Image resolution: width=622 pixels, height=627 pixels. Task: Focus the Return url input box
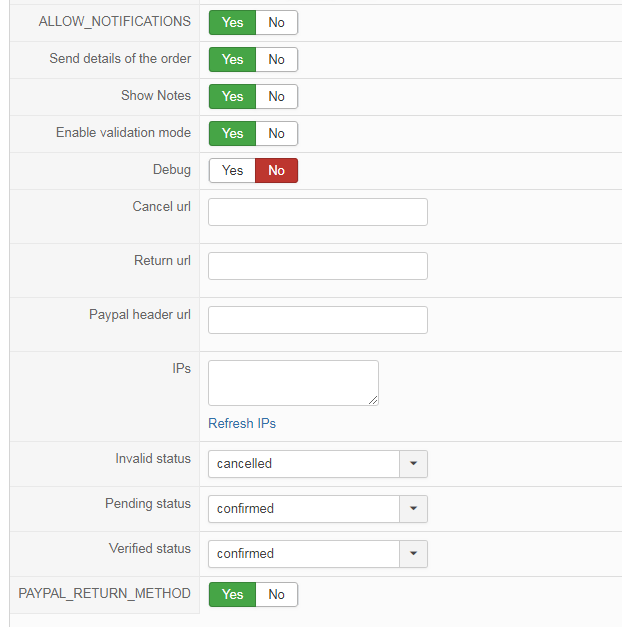point(317,266)
